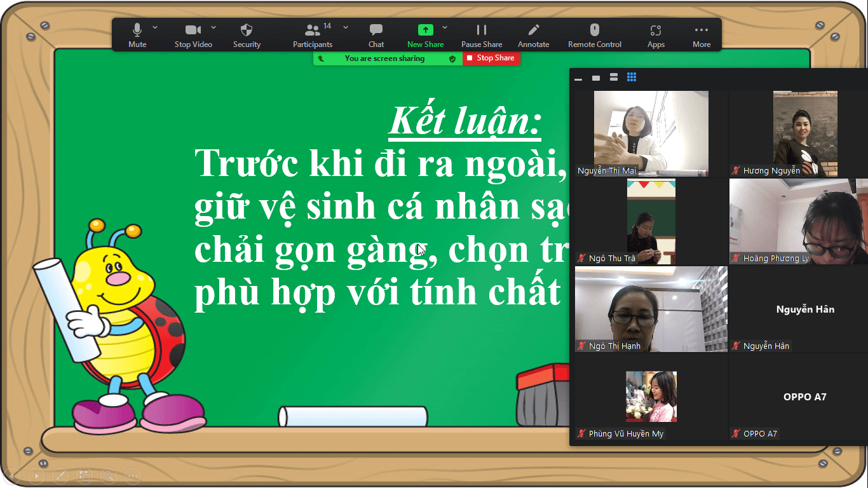Select the pen annotation icon on the slide controls
The height and width of the screenshot is (488, 868).
[x=60, y=475]
